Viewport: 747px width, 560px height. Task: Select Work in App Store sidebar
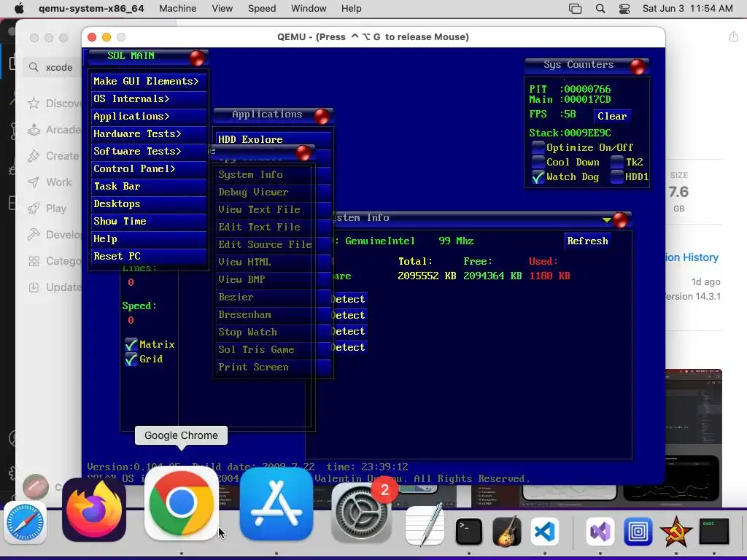coord(50,182)
